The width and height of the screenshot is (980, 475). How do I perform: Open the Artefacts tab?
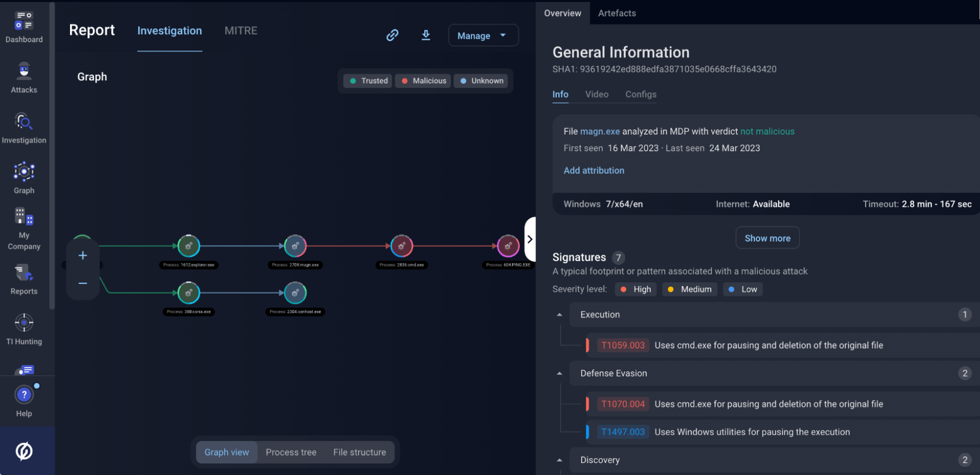pyautogui.click(x=616, y=13)
